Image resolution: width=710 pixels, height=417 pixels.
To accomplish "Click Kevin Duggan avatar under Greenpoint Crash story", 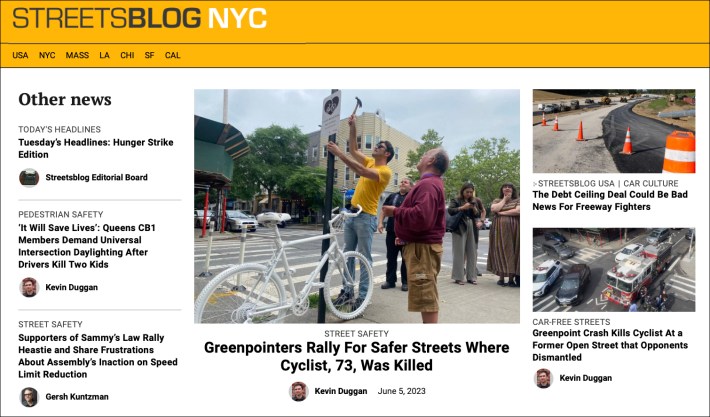I will tap(543, 378).
